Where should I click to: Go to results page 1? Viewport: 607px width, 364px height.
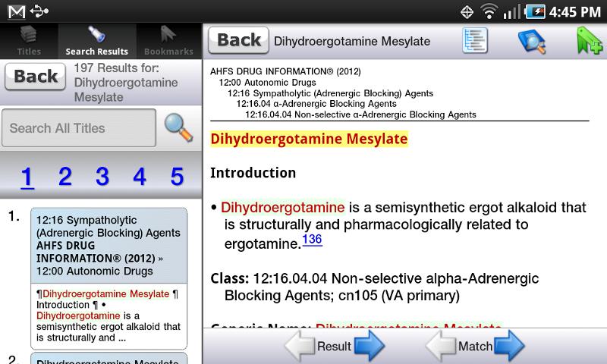(x=27, y=177)
